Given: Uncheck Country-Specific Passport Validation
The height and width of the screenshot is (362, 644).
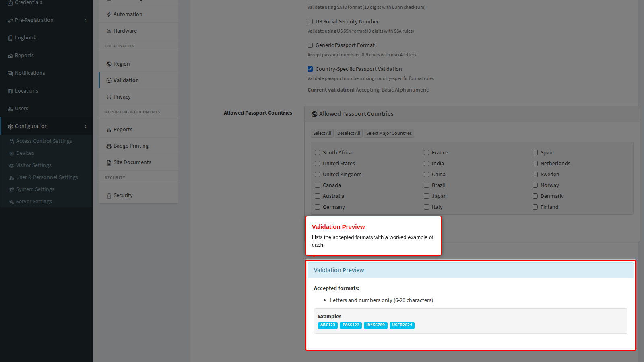Looking at the screenshot, I should click(x=310, y=69).
